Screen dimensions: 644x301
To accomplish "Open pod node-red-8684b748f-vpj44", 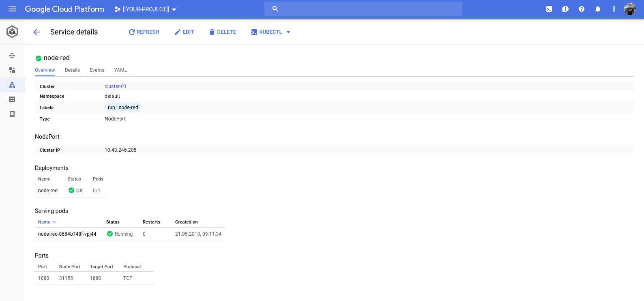I will pos(67,234).
